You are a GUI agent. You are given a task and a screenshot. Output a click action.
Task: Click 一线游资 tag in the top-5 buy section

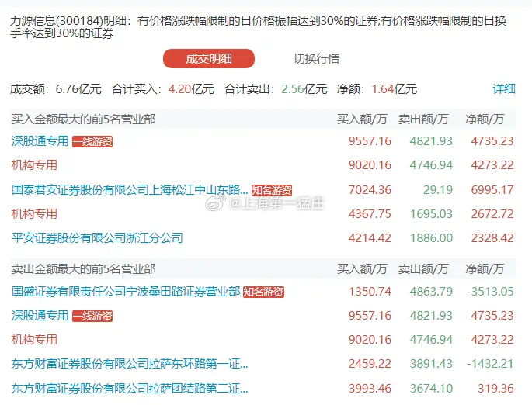pyautogui.click(x=92, y=141)
